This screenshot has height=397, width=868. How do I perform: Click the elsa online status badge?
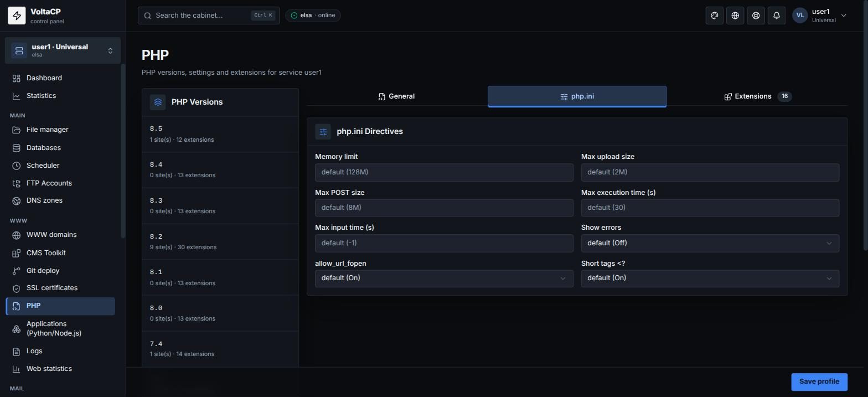[313, 16]
